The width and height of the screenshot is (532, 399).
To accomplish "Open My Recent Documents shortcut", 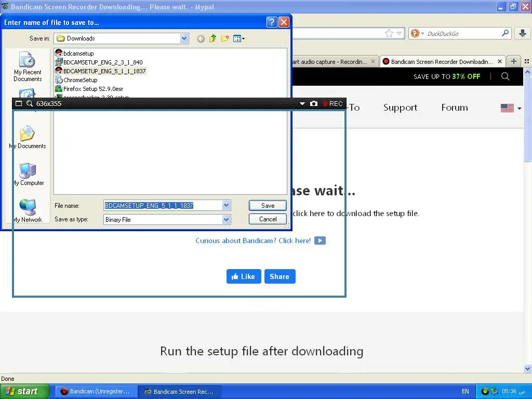I will pos(28,66).
